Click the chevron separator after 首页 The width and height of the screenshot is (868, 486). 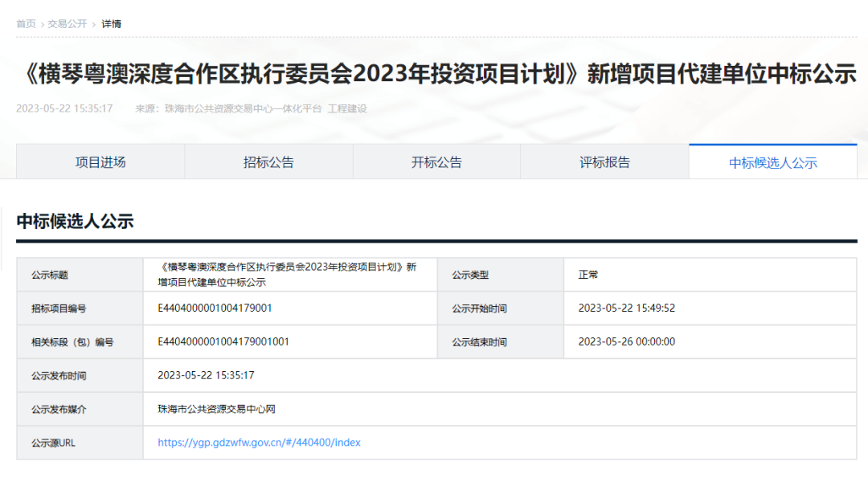point(42,24)
